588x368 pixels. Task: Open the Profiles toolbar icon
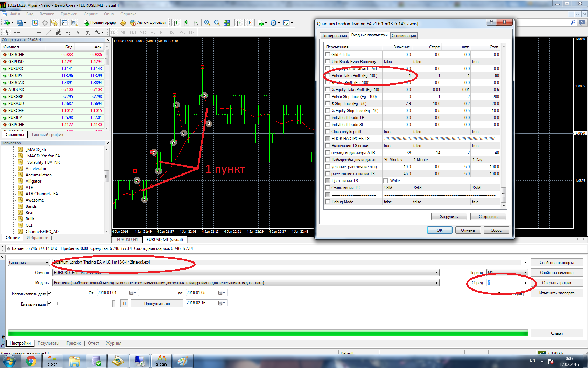pyautogui.click(x=20, y=23)
